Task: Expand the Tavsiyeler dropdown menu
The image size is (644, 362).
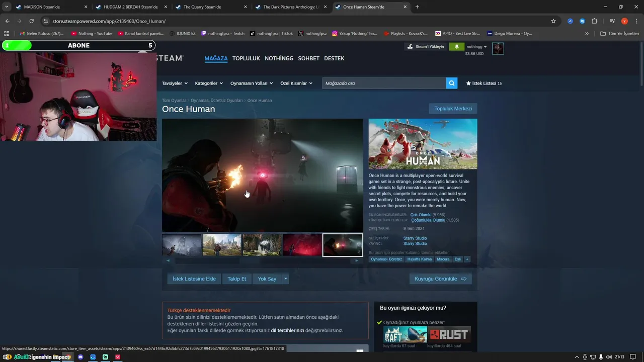Action: point(175,83)
